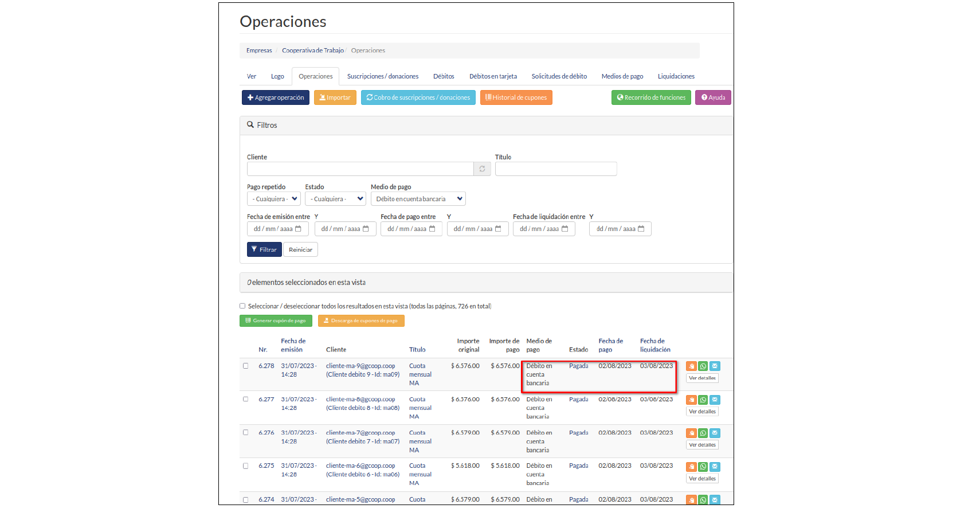Image resolution: width=980 pixels, height=520 pixels.
Task: Send WhatsApp message for operation 6.276
Action: point(703,433)
